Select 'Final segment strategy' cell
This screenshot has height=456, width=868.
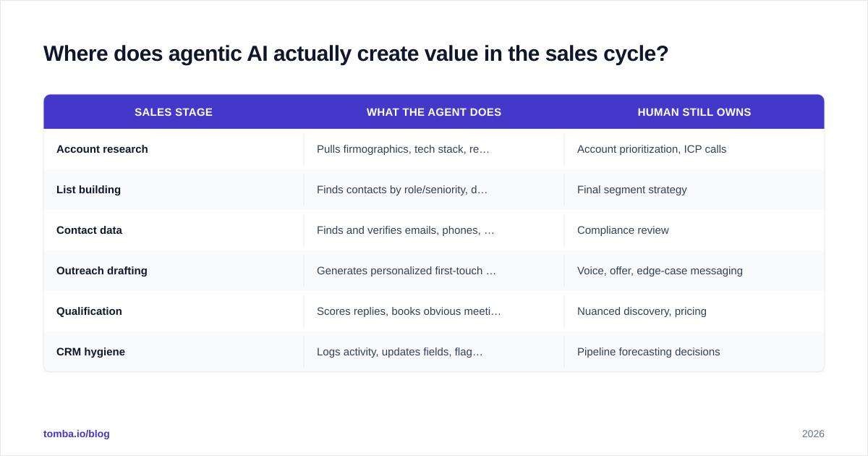tap(694, 190)
